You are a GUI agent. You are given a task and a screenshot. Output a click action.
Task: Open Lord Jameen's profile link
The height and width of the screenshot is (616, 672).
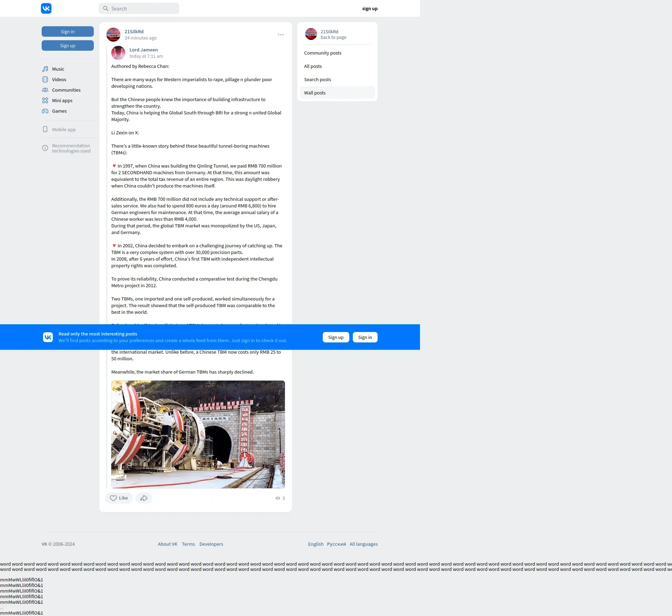143,50
